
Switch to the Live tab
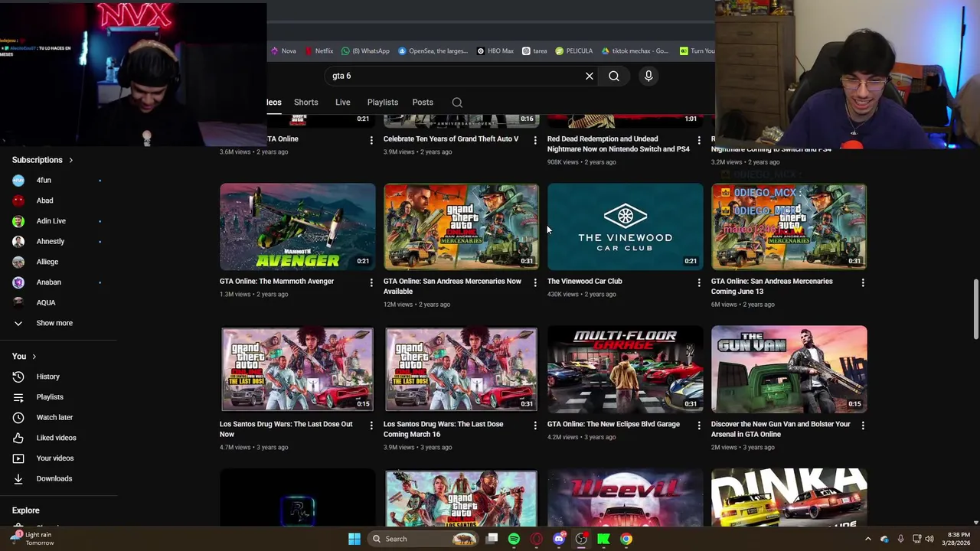click(x=342, y=103)
